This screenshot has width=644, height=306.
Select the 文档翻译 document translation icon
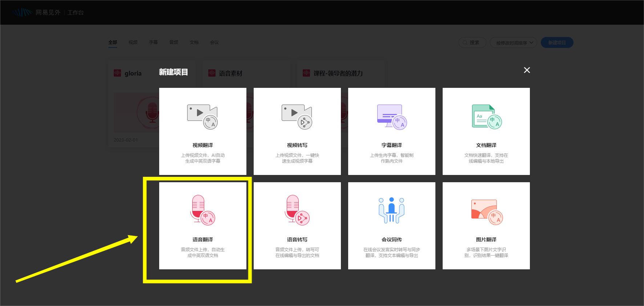click(x=487, y=117)
